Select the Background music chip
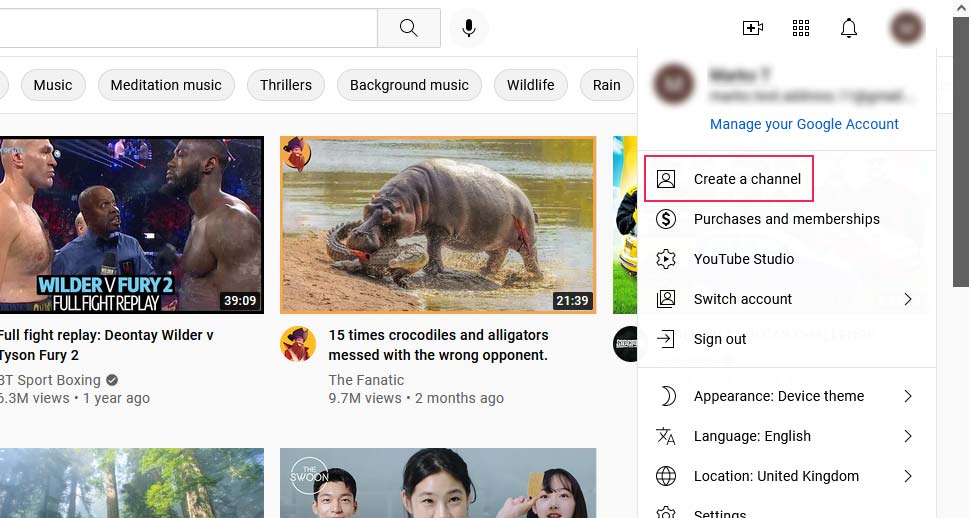Image resolution: width=969 pixels, height=518 pixels. point(409,85)
